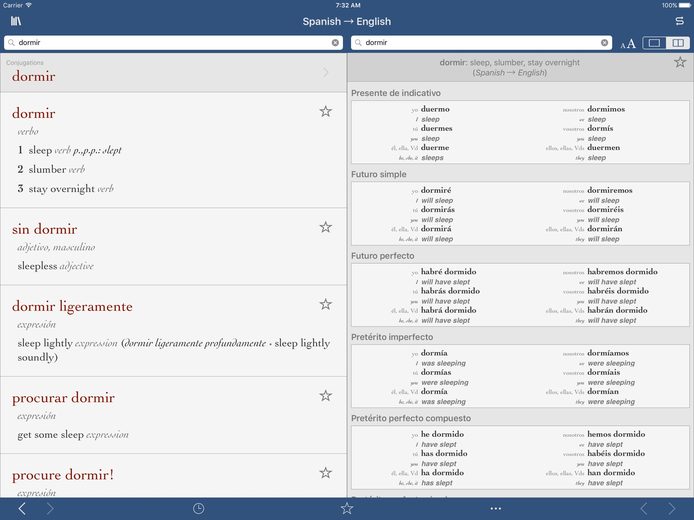The width and height of the screenshot is (694, 520).
Task: Star the dormir verb entry
Action: 325,111
